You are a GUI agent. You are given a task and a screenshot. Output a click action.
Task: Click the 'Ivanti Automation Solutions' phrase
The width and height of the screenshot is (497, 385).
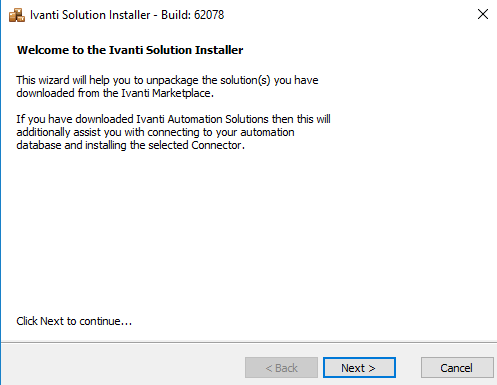(202, 119)
